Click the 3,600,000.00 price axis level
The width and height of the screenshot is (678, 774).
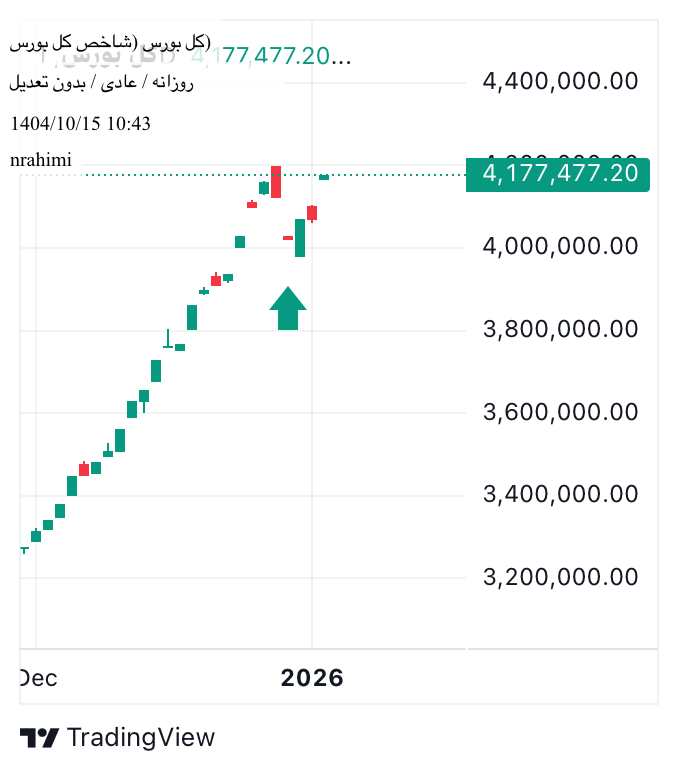click(560, 412)
